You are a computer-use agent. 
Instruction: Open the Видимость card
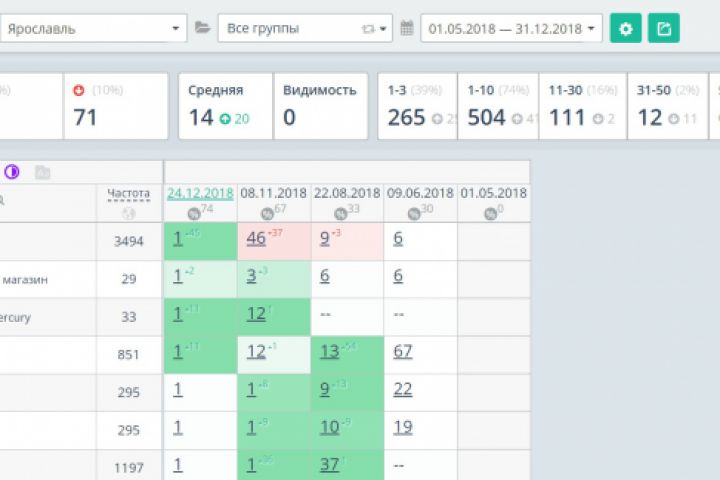pos(321,106)
